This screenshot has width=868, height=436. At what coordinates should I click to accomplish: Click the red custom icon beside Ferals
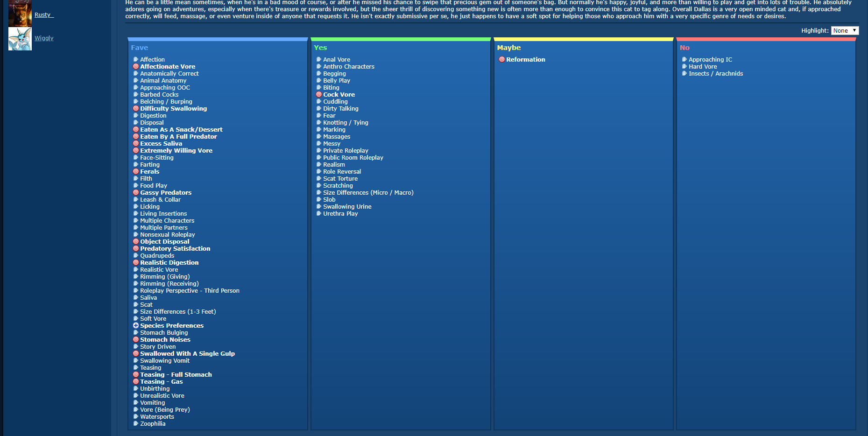click(136, 171)
